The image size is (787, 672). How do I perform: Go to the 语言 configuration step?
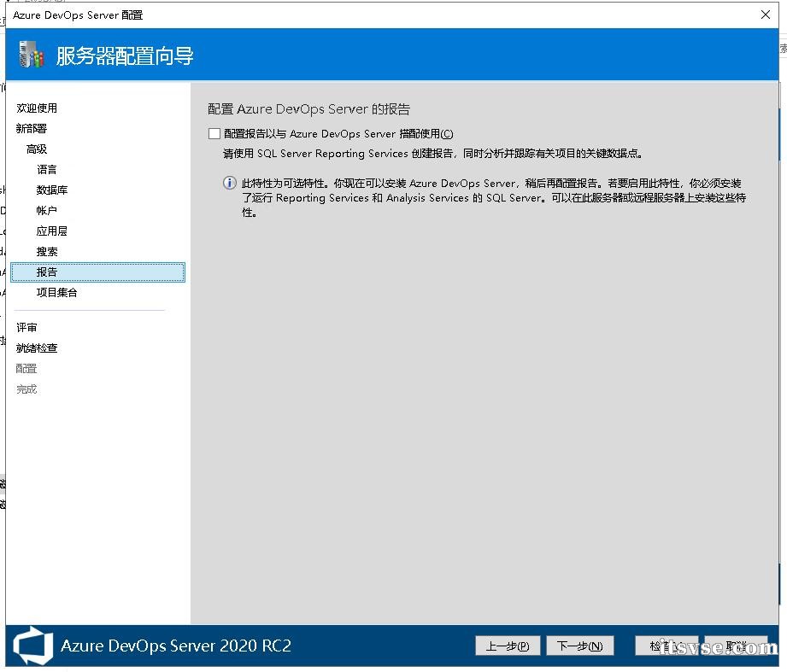point(47,170)
